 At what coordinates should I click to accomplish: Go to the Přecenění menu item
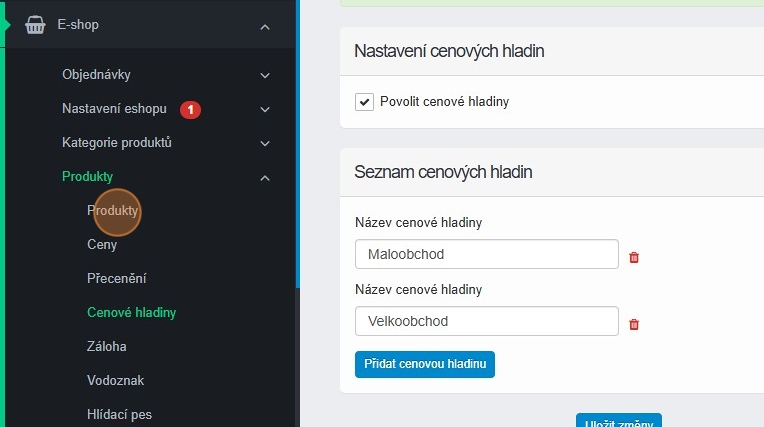point(117,279)
